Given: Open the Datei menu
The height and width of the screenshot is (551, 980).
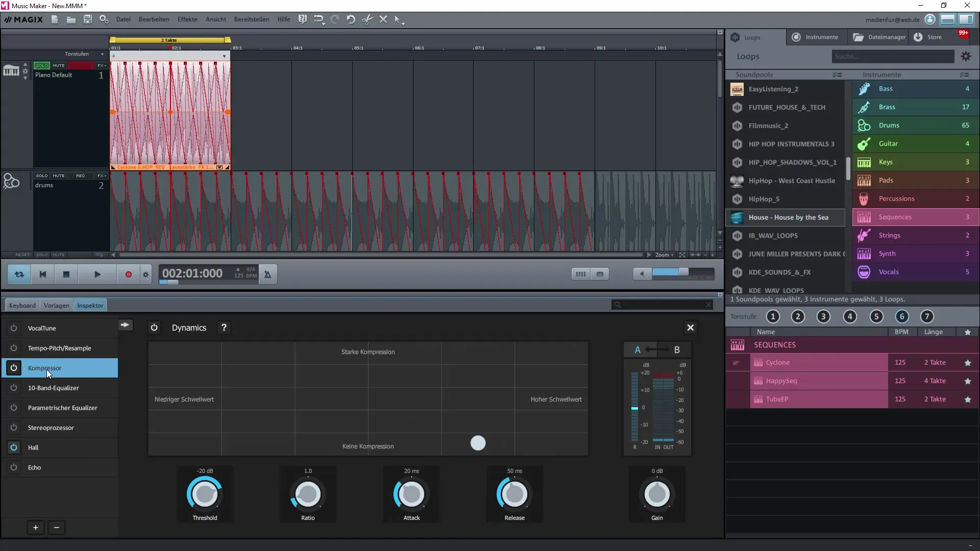Looking at the screenshot, I should 123,19.
